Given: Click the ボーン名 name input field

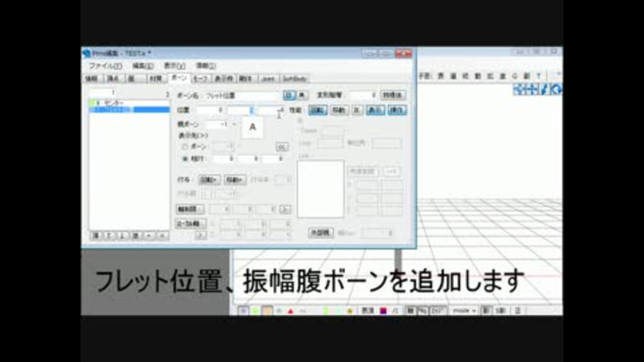Looking at the screenshot, I should point(242,96).
